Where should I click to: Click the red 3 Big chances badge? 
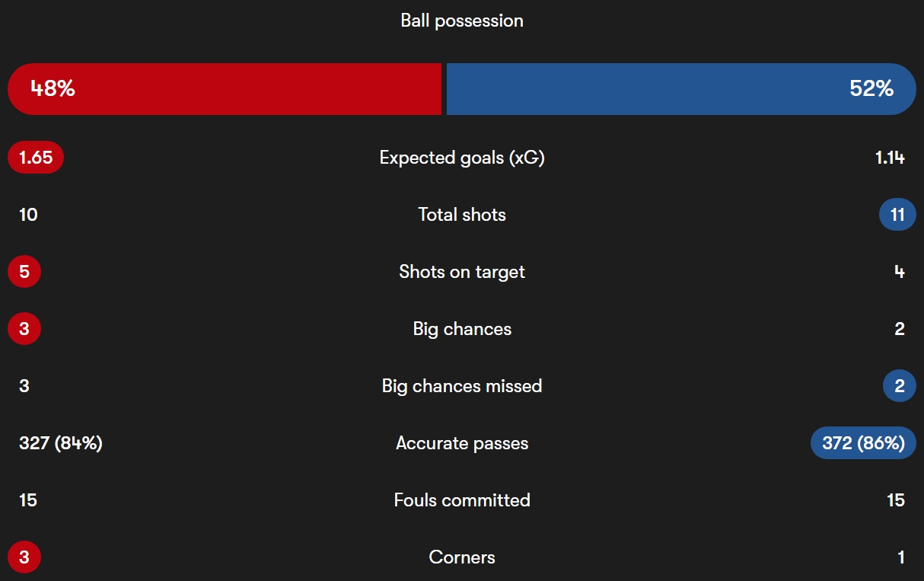click(24, 329)
